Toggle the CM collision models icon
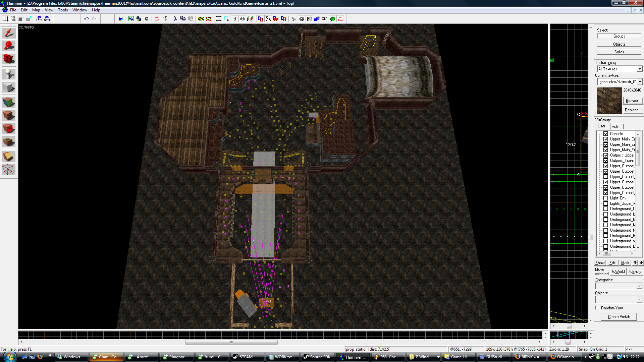Screen dimensions: 644x362 [324, 19]
